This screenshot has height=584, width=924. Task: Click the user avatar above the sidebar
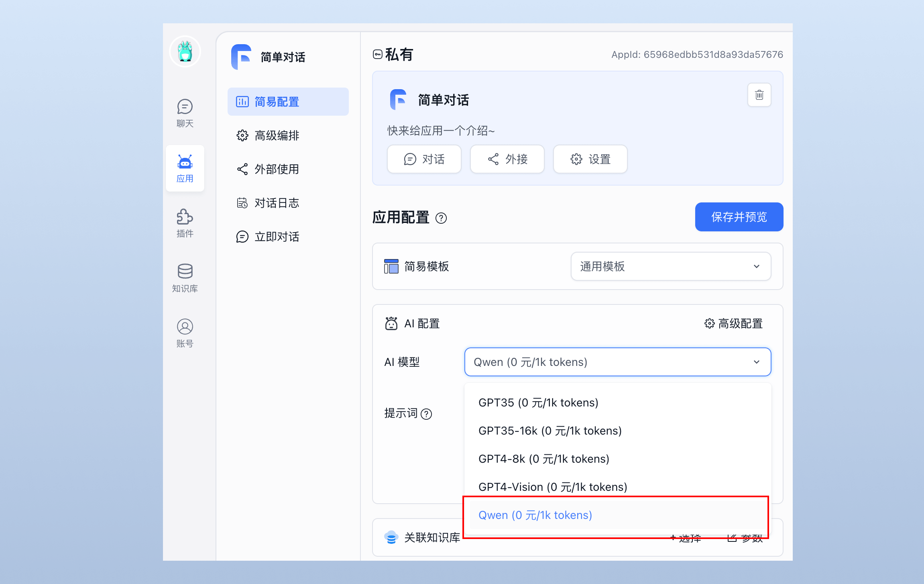click(x=185, y=51)
